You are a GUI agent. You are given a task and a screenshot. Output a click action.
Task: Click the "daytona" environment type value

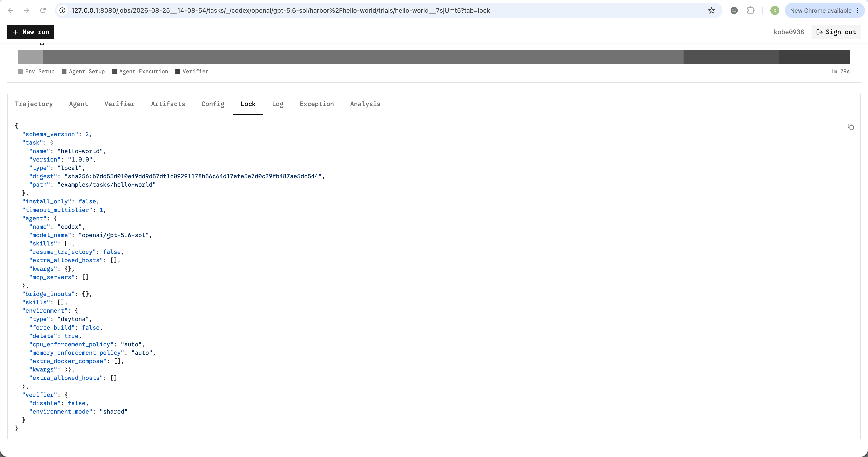point(73,319)
